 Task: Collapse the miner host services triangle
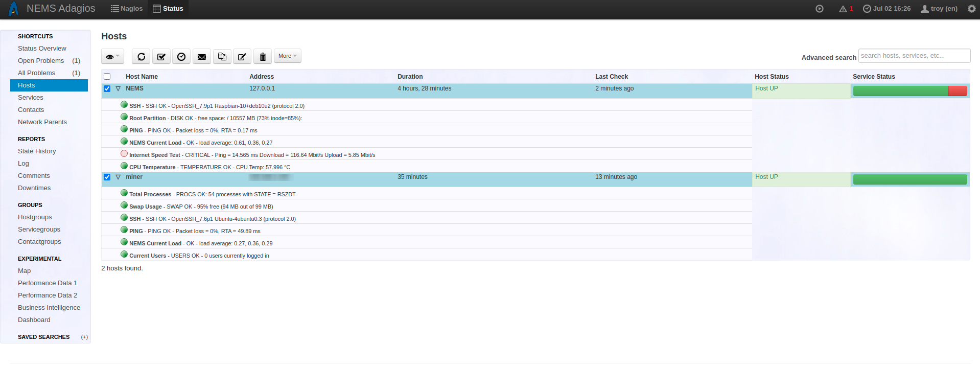click(118, 177)
